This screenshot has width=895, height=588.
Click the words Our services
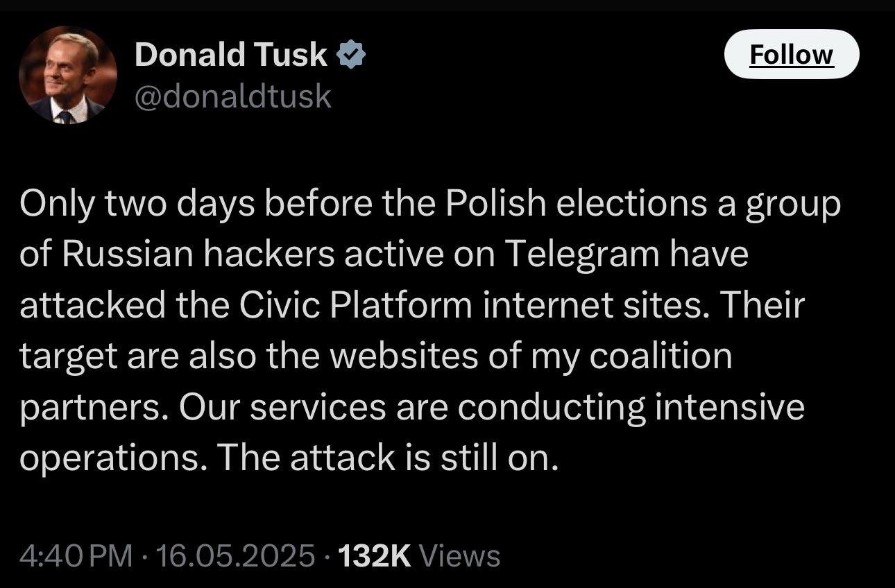pos(282,407)
